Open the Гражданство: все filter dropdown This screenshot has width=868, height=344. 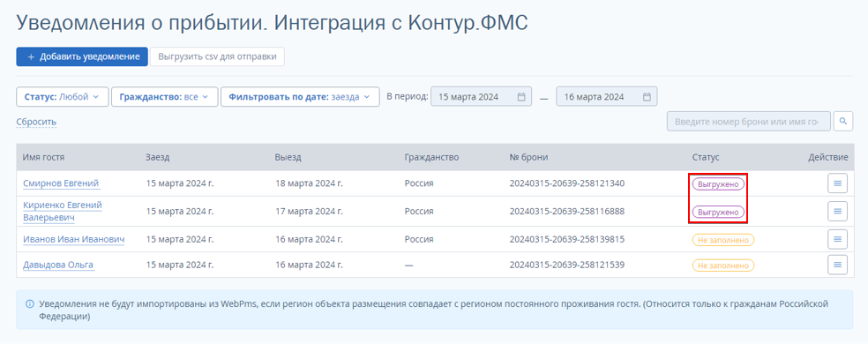pos(164,96)
